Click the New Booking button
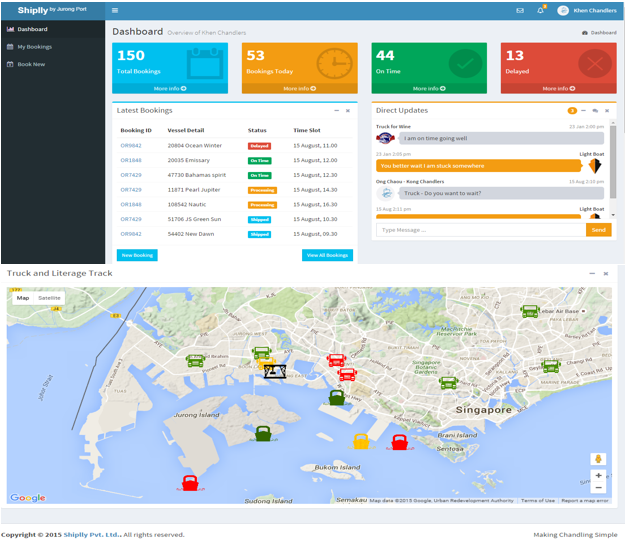 pyautogui.click(x=137, y=255)
